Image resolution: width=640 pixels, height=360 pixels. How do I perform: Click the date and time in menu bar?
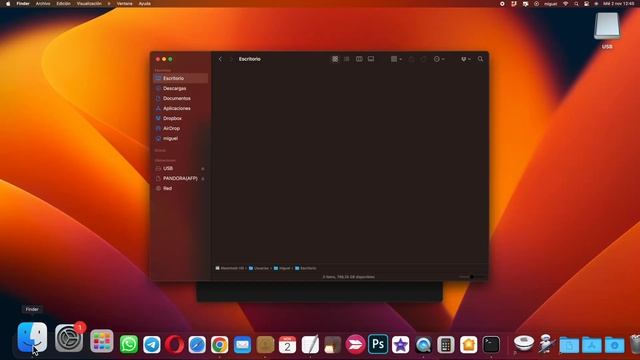[619, 4]
